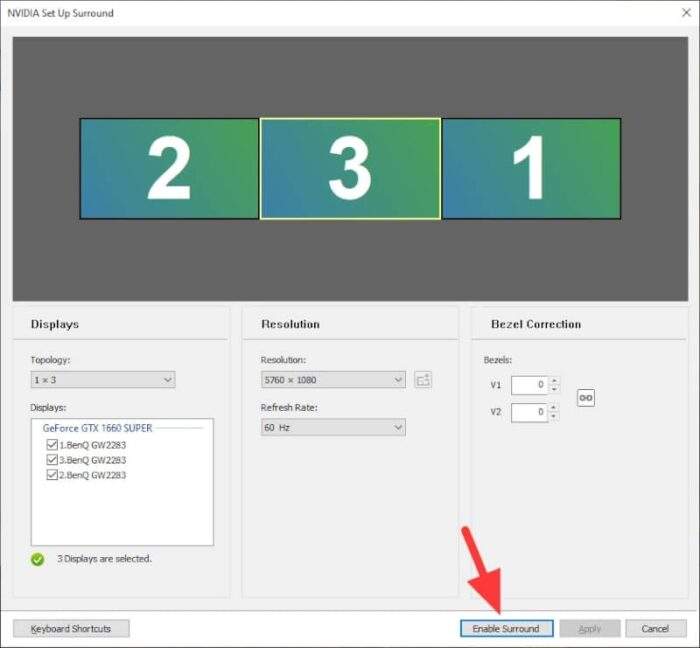Increase the V2 bezel value with the up arrow
Viewport: 700px width, 648px height.
pyautogui.click(x=554, y=407)
